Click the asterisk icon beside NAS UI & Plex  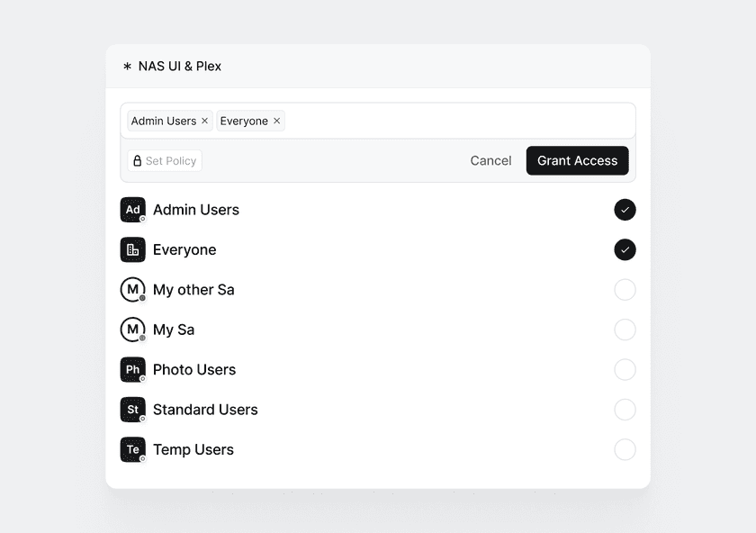(127, 67)
